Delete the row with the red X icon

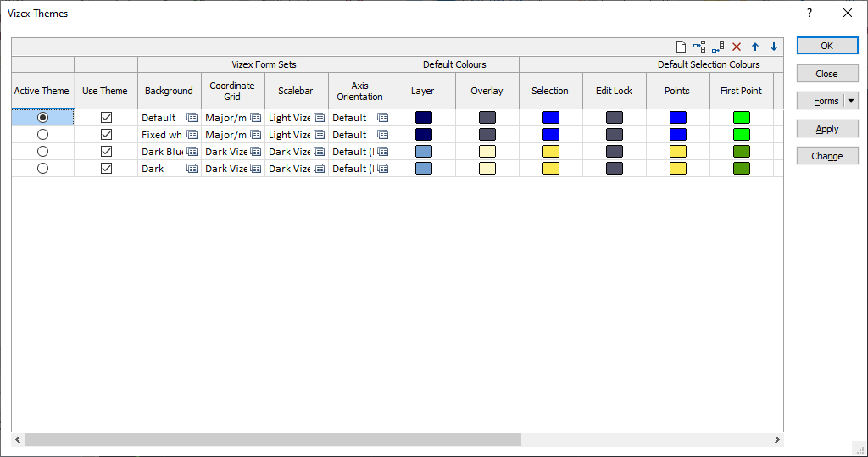(x=737, y=47)
